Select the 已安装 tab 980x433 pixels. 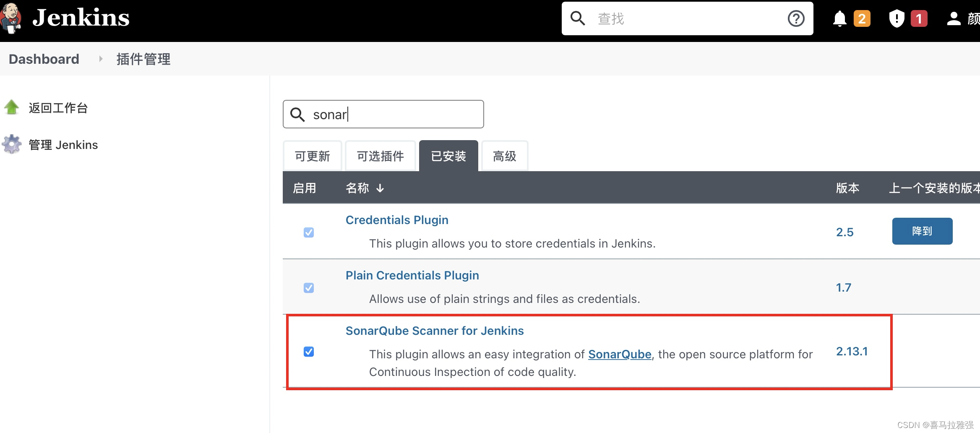[x=448, y=156]
